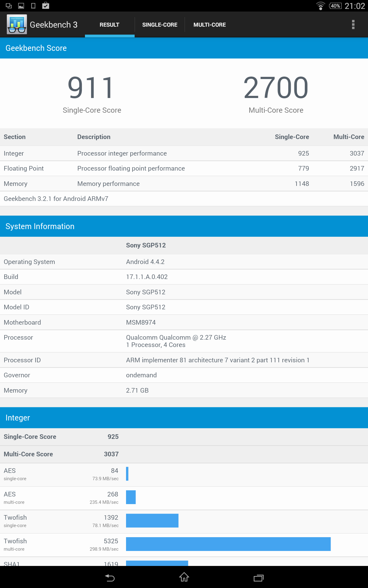Switch to the MULTI-CORE tab
Screen dimensions: 368x588
click(210, 25)
